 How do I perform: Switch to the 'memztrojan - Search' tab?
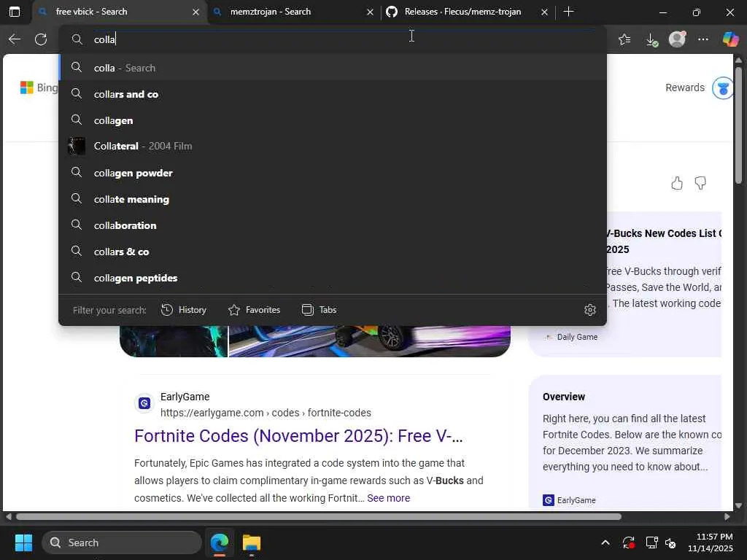pos(294,12)
